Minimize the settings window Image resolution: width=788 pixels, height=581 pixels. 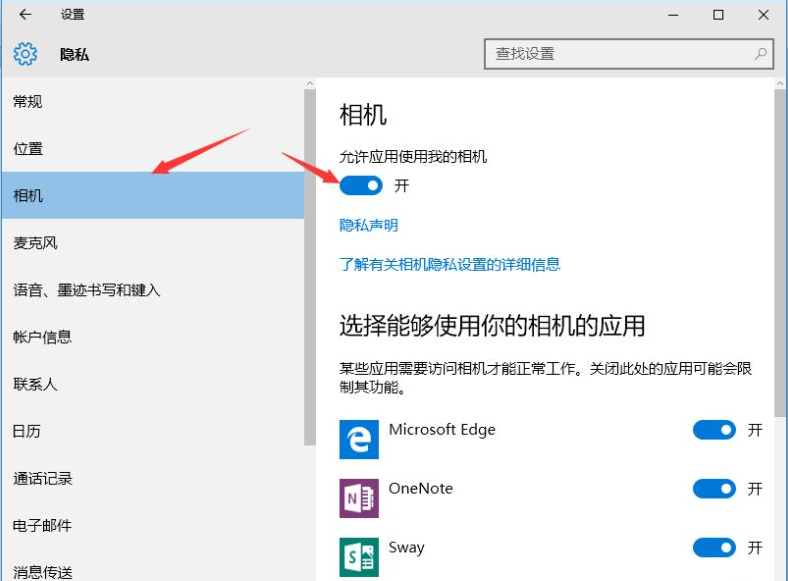pos(673,15)
